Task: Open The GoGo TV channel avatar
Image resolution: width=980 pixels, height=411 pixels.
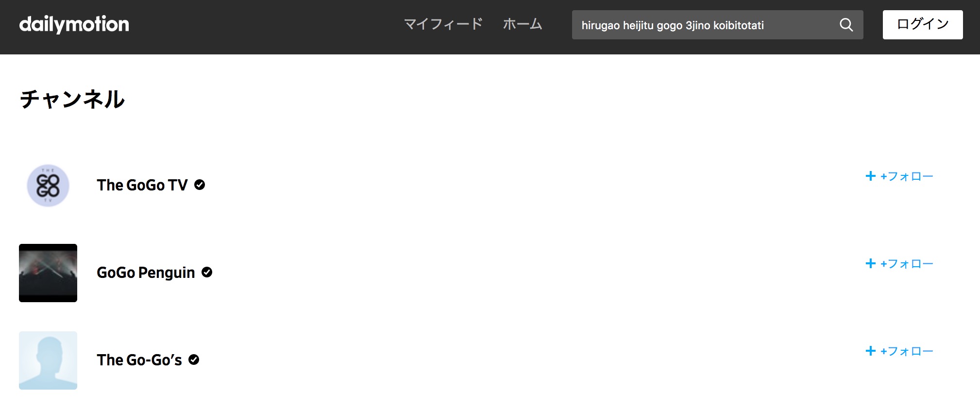Action: 48,186
